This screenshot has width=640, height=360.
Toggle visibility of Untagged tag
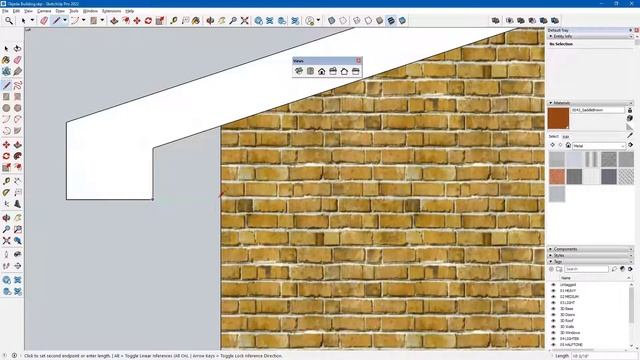(553, 285)
